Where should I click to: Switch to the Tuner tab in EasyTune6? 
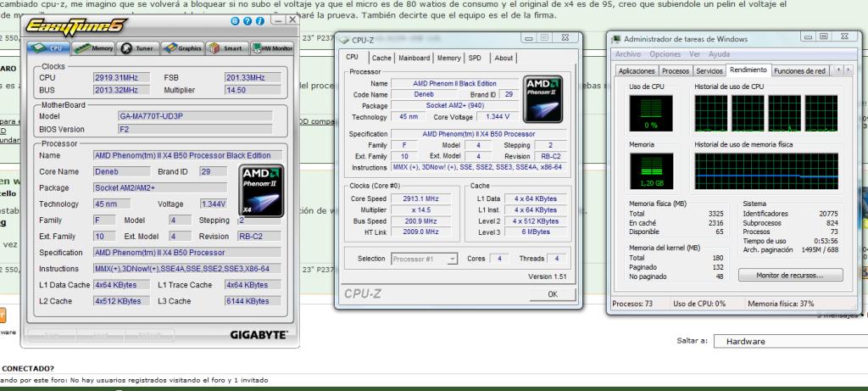tap(137, 49)
